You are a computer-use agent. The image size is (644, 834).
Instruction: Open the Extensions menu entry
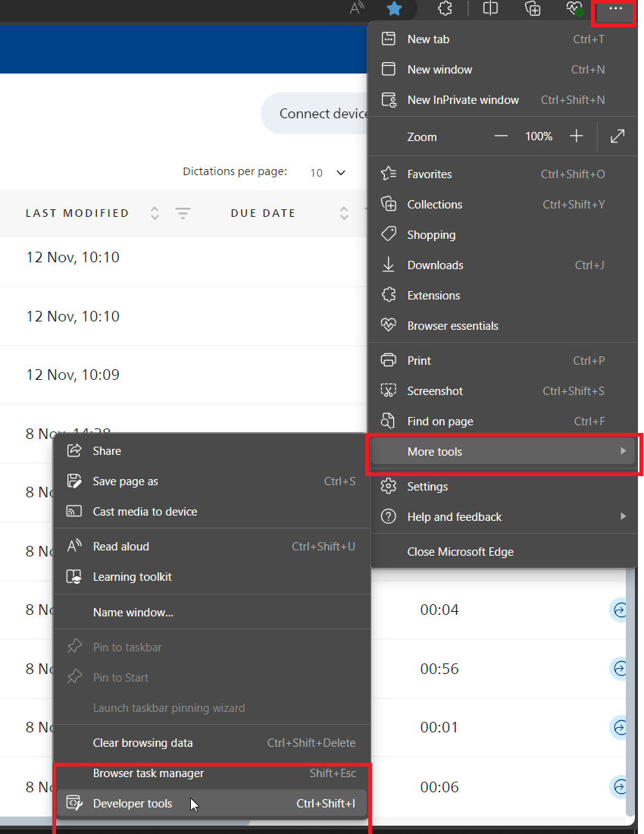[503, 295]
